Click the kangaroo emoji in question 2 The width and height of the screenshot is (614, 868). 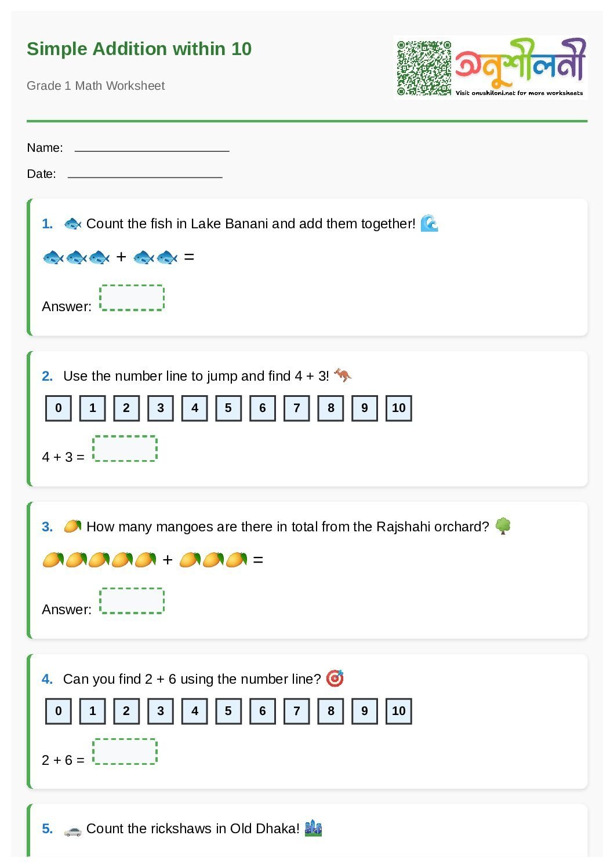click(343, 375)
